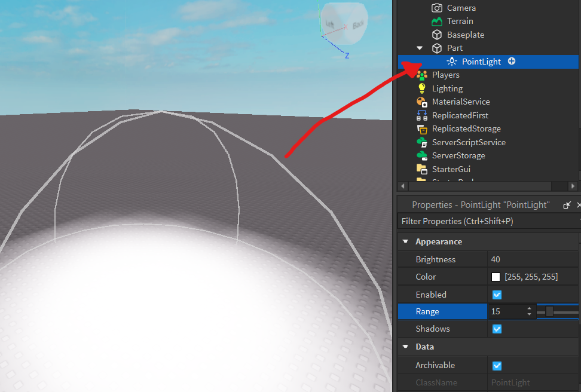Click the Color property label
Viewport: 581px width, 392px height.
426,277
